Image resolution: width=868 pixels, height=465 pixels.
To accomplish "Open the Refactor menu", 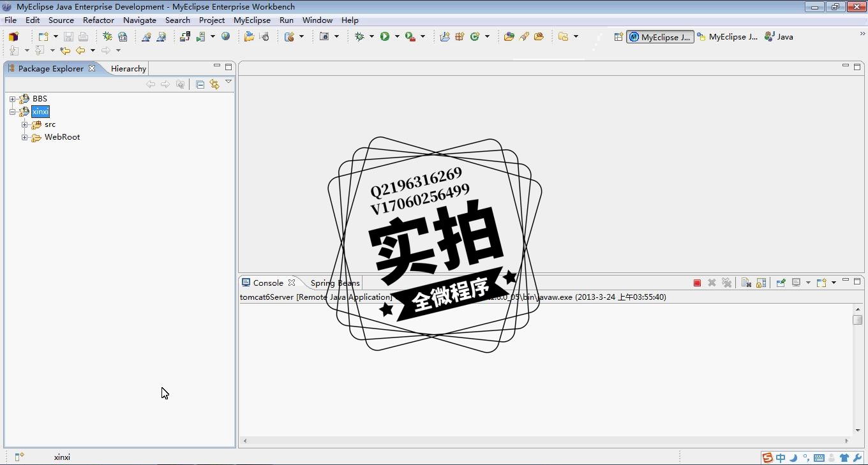I will pos(98,20).
